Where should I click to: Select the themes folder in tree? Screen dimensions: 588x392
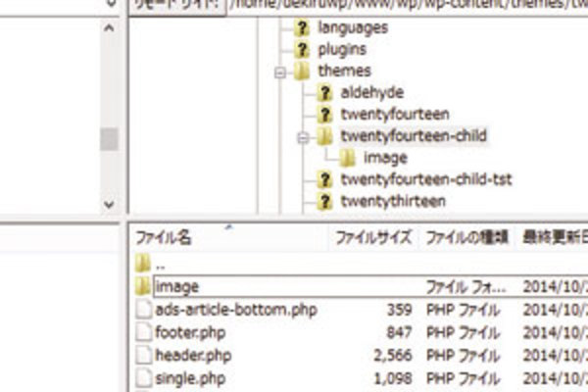(344, 72)
